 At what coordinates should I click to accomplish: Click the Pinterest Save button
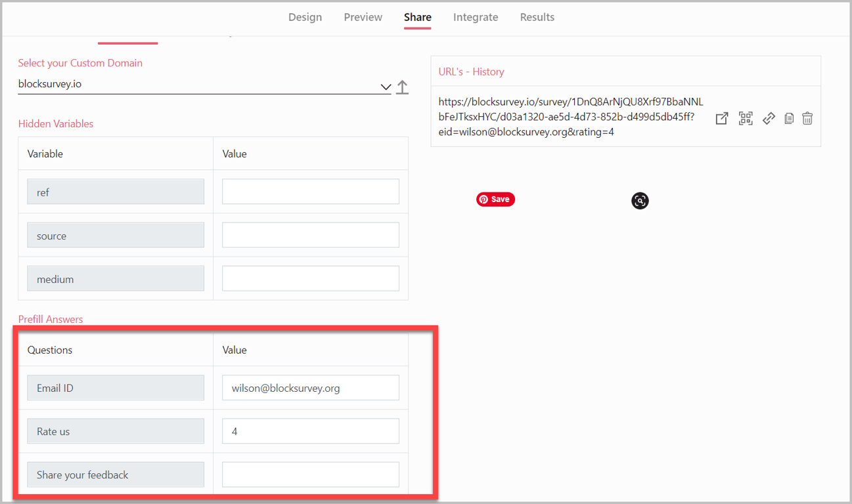pos(495,199)
